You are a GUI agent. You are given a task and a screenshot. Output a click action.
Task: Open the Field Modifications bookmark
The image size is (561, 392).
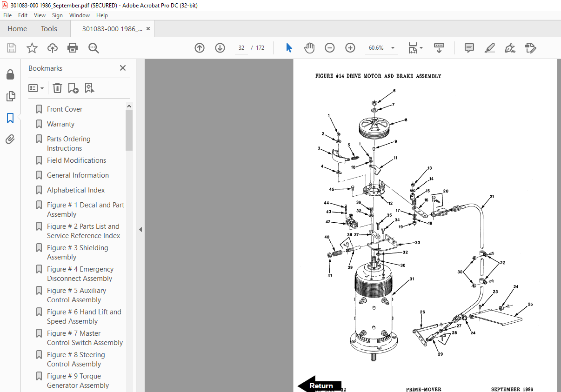coord(76,160)
